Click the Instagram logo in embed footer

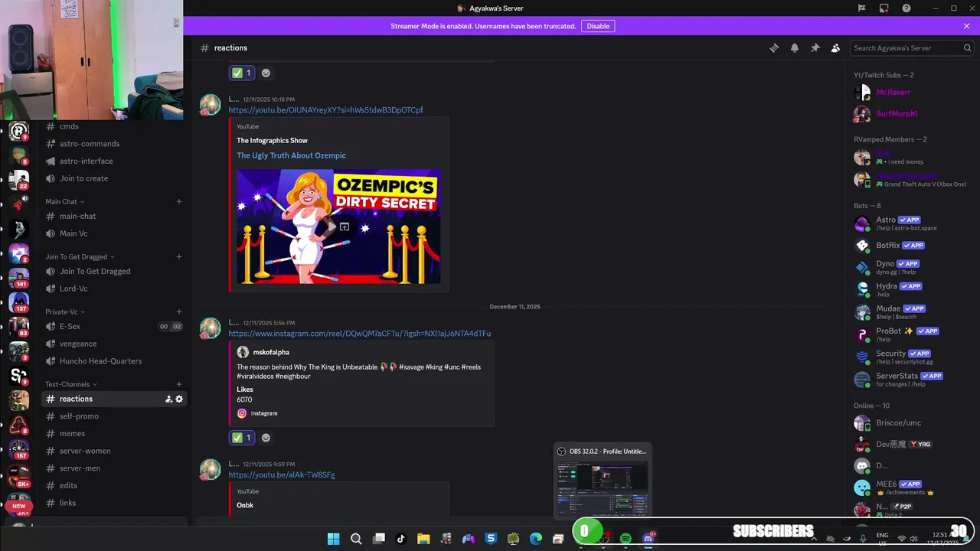pyautogui.click(x=242, y=413)
